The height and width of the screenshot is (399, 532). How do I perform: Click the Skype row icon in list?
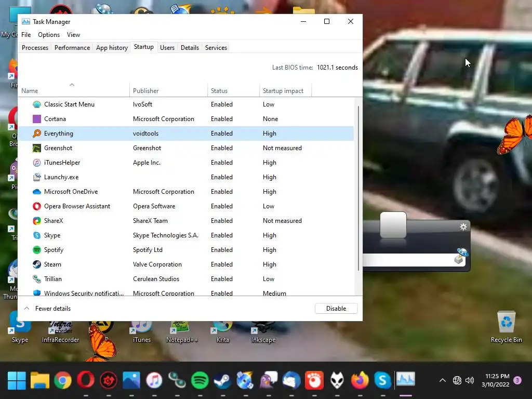point(37,235)
